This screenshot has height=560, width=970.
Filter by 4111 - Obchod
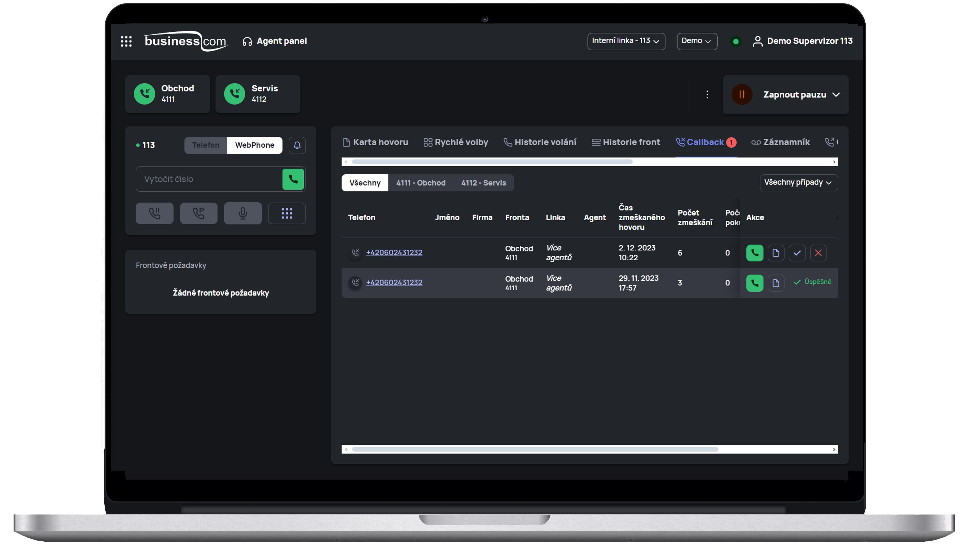[421, 183]
